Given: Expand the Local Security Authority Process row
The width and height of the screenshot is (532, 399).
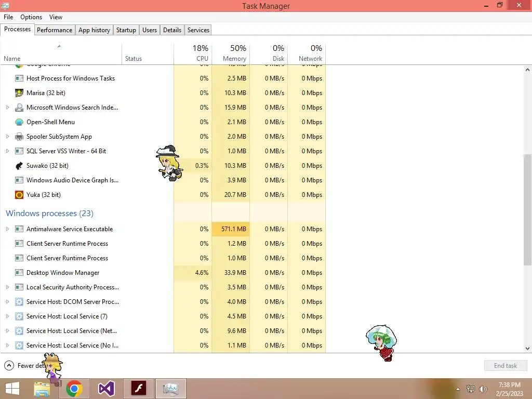Looking at the screenshot, I should pos(7,287).
